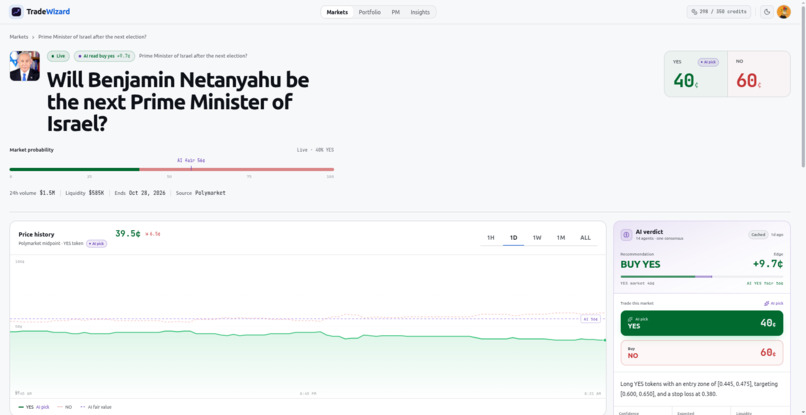Click the Cached badge

pyautogui.click(x=758, y=234)
